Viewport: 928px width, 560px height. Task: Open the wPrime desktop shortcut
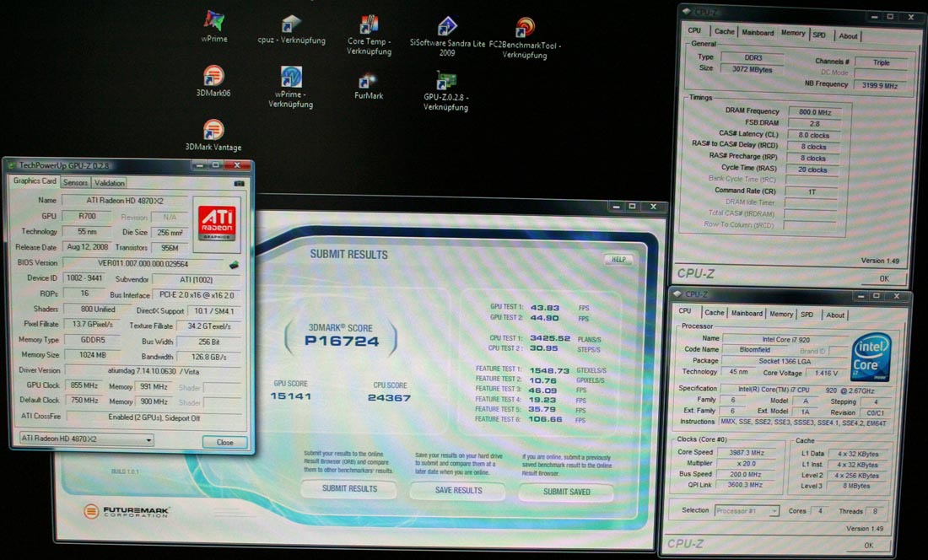(213, 27)
